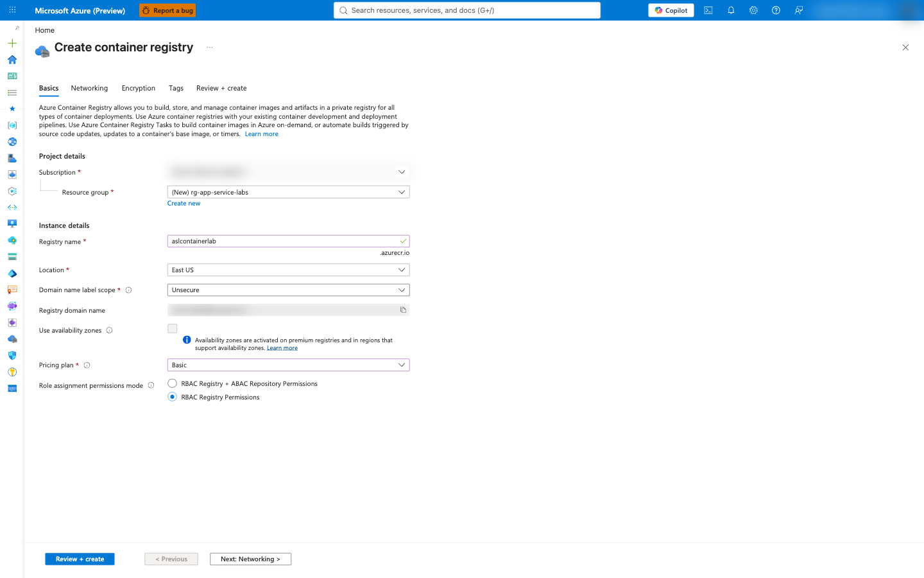
Task: Copy the Registry domain name
Action: 403,310
